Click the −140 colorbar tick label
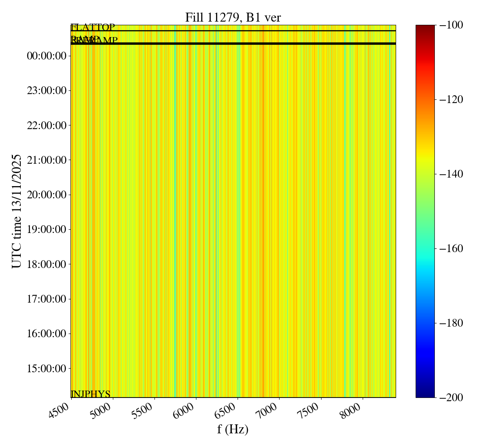 pyautogui.click(x=451, y=174)
